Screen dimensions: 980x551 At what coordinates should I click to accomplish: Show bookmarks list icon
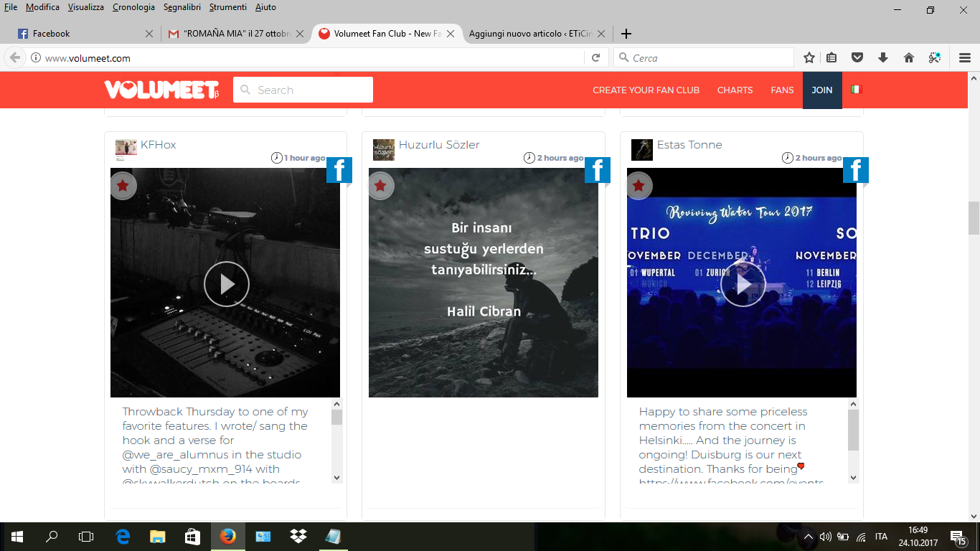pos(831,58)
